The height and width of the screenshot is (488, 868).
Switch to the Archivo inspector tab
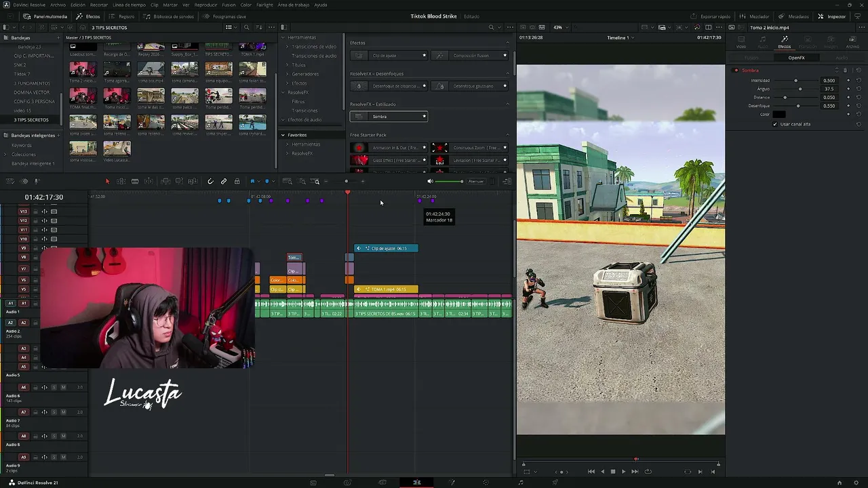[x=852, y=42]
